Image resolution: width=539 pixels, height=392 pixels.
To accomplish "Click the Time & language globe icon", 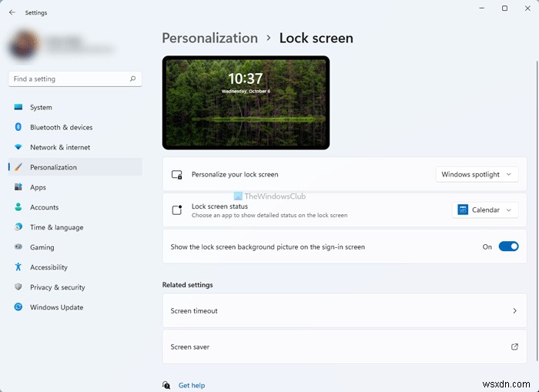I will pyautogui.click(x=18, y=227).
